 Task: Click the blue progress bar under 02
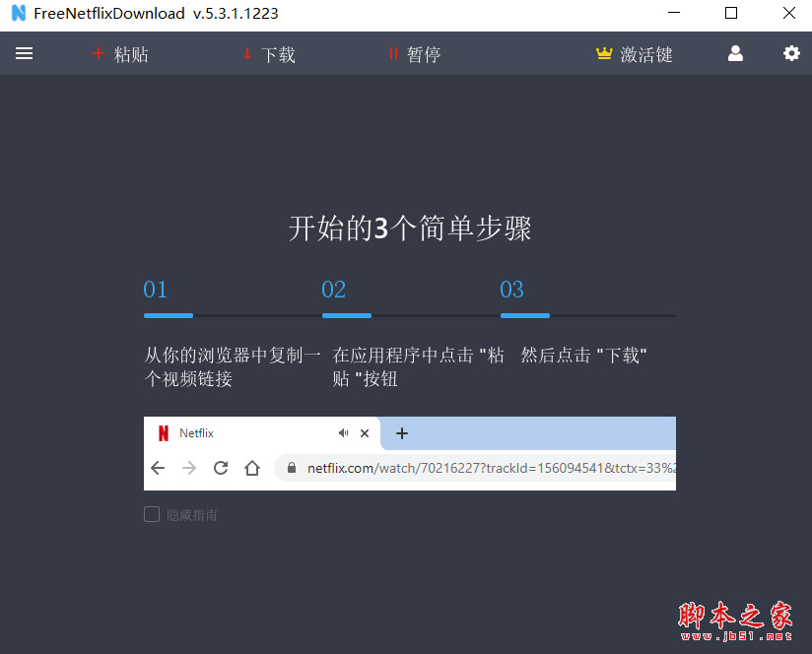point(347,315)
